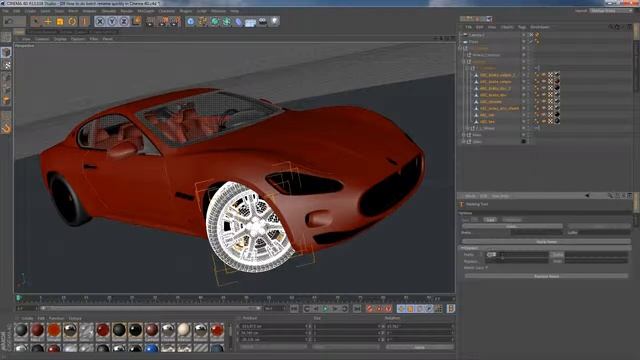Click the search icon in Object Manager
This screenshot has height=360, width=640.
(611, 27)
